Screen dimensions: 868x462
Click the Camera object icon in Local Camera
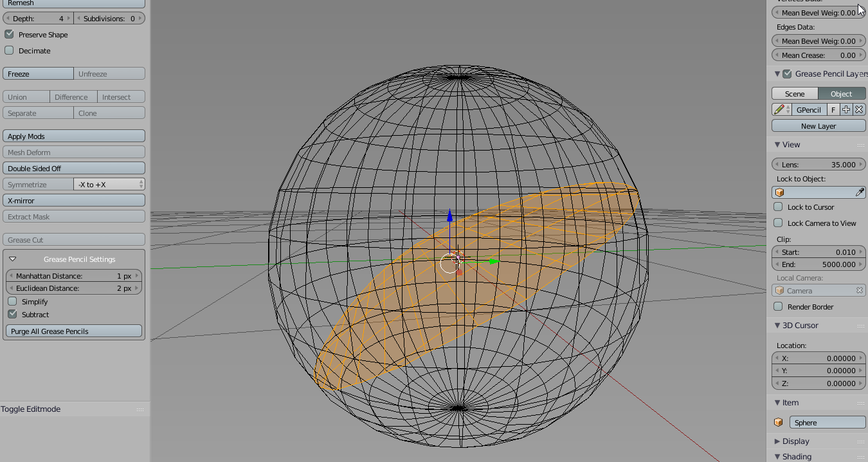tap(780, 291)
